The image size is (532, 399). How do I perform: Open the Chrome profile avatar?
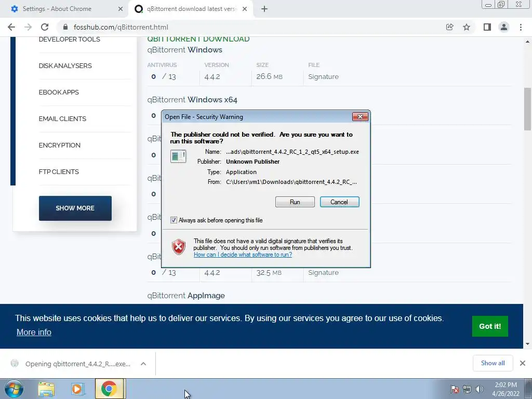[x=504, y=27]
